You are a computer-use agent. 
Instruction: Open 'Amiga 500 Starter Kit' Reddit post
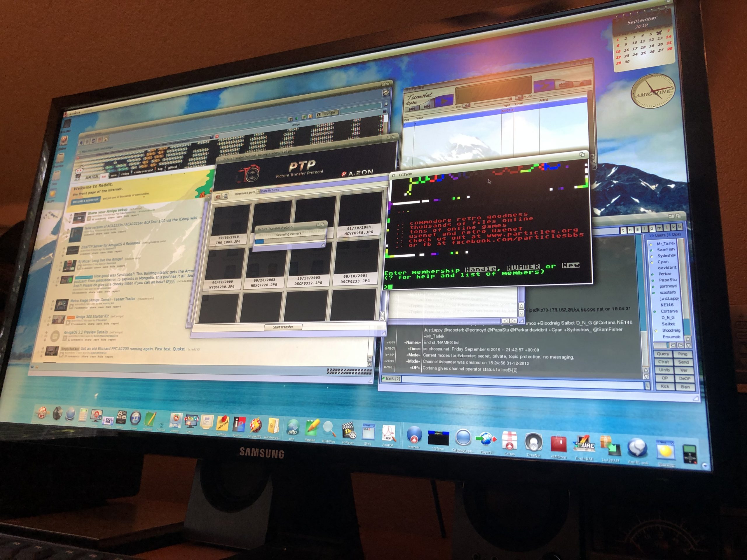point(92,316)
